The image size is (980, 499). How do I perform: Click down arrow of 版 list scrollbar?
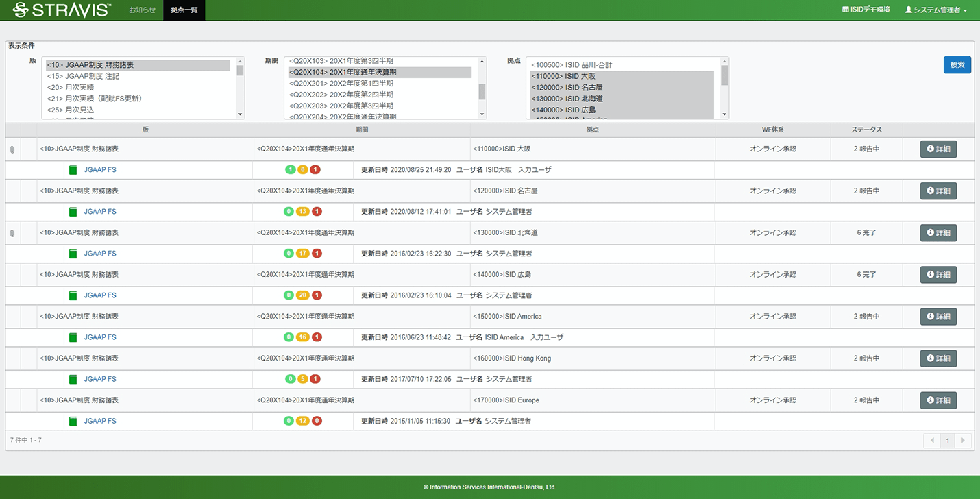tap(240, 114)
